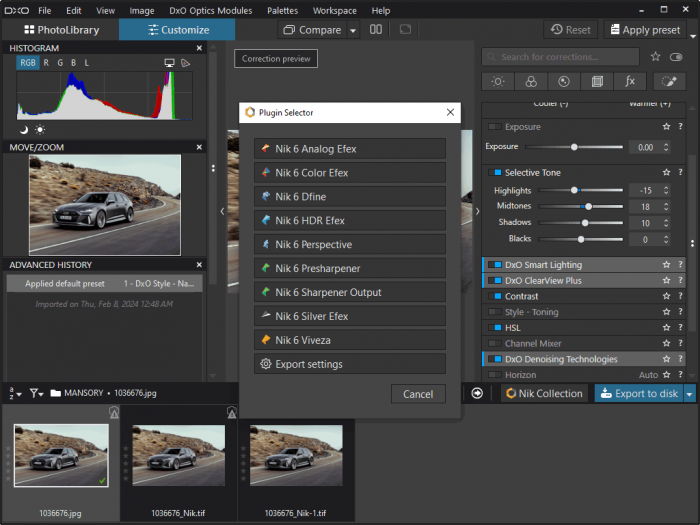This screenshot has height=525, width=700.
Task: Expand the Export to disk dropdown arrow
Action: (690, 394)
